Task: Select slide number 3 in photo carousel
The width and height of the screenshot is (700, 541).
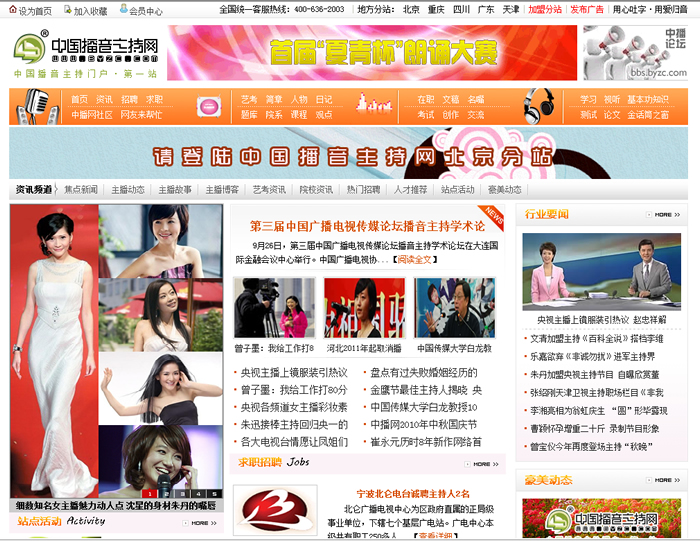Action: tap(182, 494)
